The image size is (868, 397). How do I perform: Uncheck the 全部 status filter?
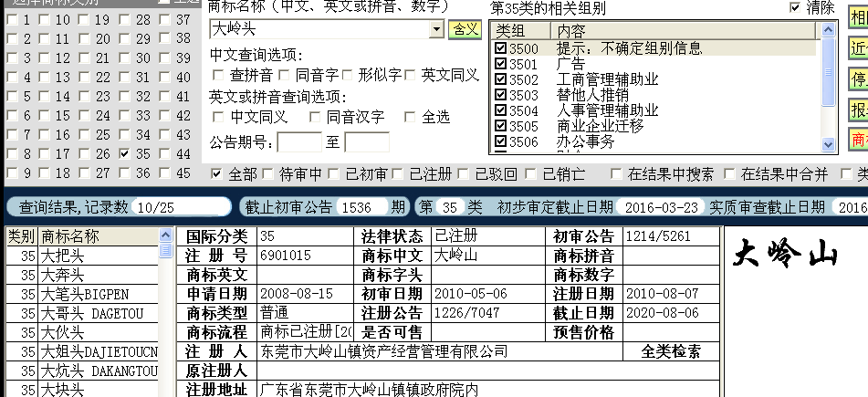[217, 174]
